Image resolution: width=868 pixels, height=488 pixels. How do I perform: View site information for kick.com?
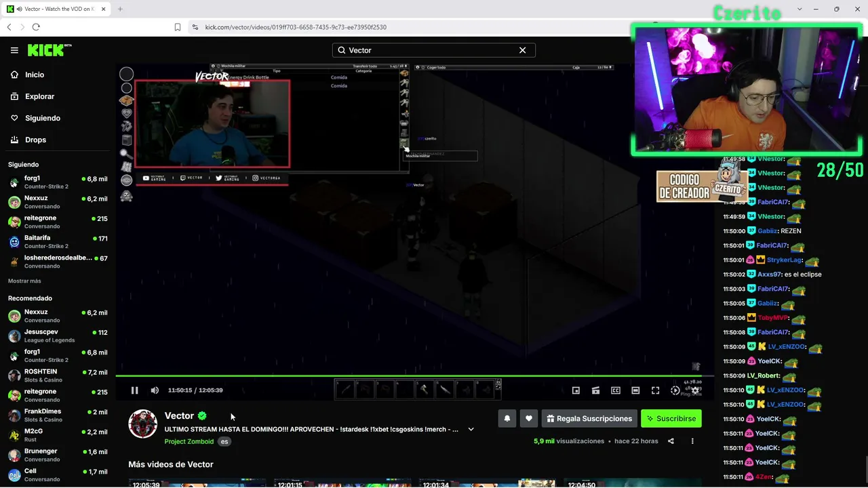[x=195, y=27]
